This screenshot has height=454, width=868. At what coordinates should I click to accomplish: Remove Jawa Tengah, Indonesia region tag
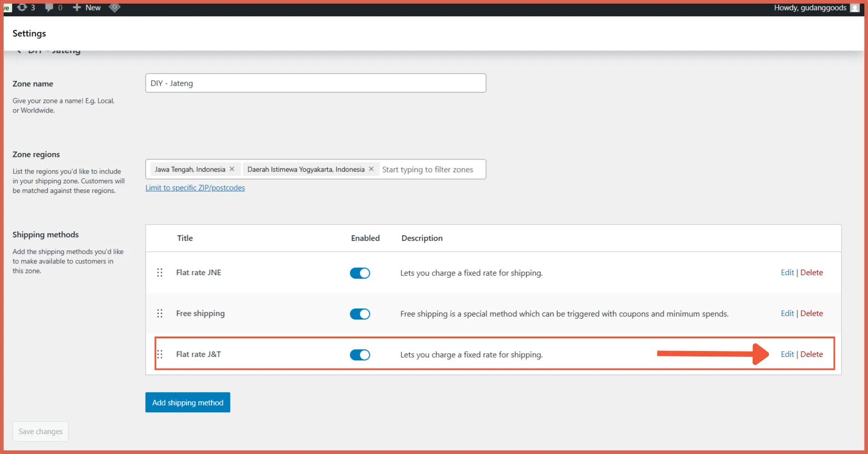point(232,169)
